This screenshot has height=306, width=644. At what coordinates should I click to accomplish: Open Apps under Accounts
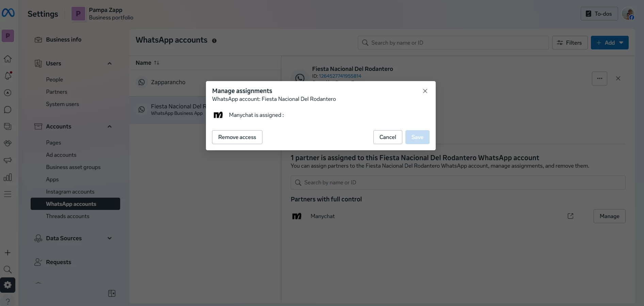(x=52, y=179)
